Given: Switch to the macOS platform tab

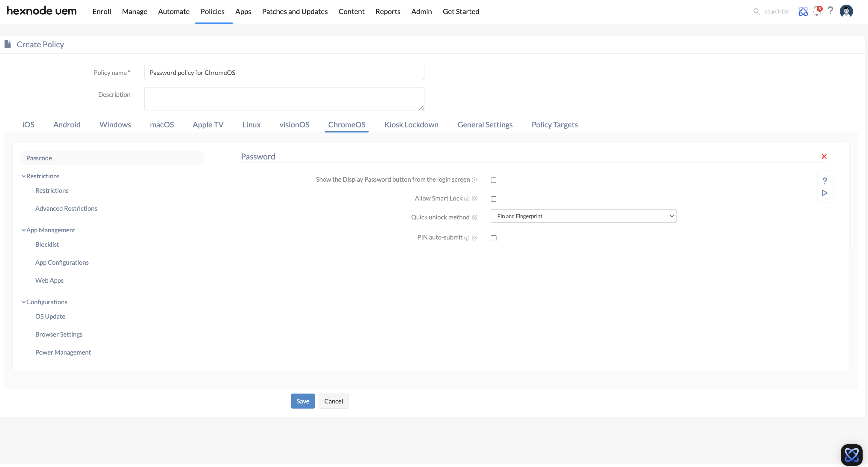Looking at the screenshot, I should pyautogui.click(x=162, y=124).
